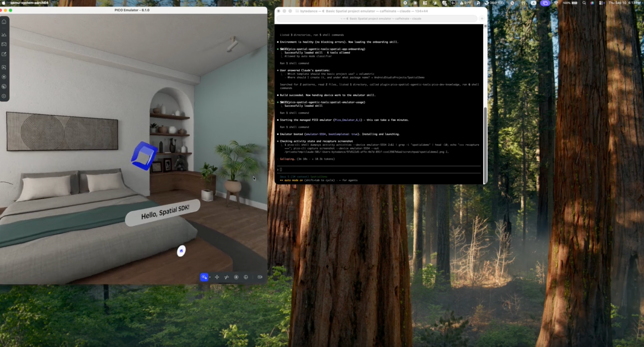This screenshot has height=347, width=644.
Task: Select the terminal tab "Basic Spatial project emulator"
Action: (377, 19)
